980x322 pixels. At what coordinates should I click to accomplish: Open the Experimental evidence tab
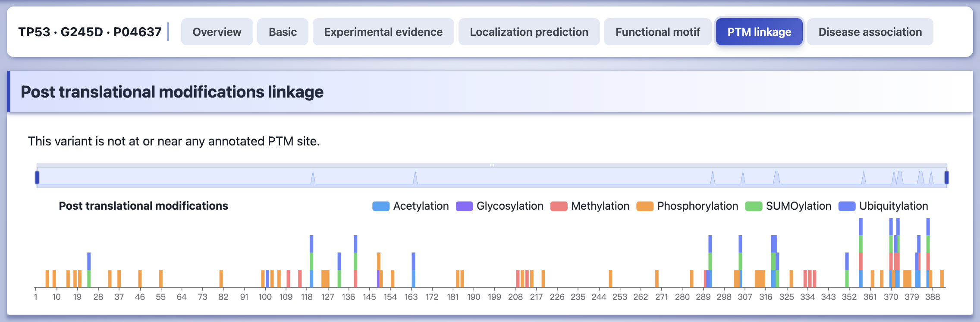point(383,32)
